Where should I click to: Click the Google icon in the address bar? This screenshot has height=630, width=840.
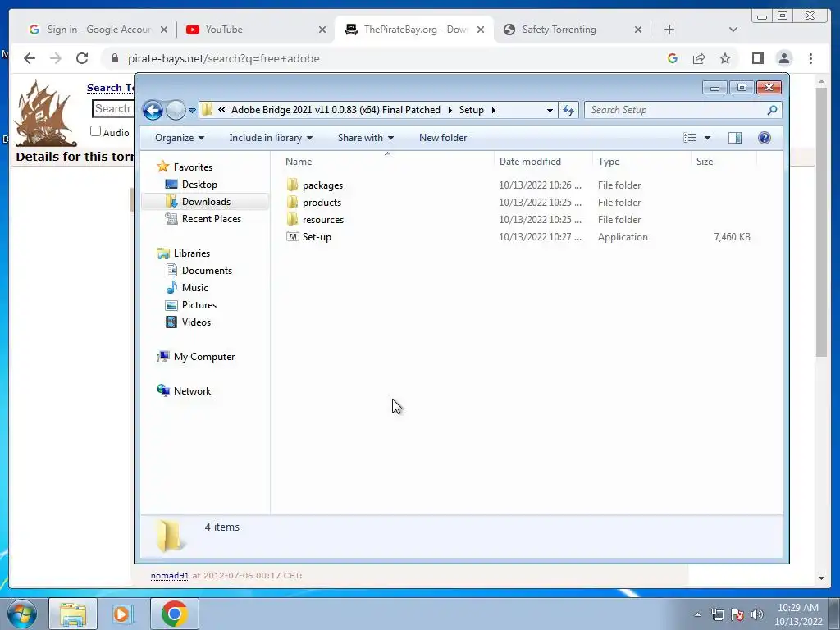click(673, 58)
